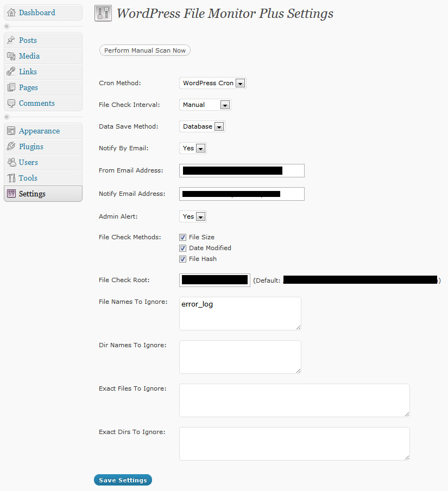
Task: Click the Save Settings button
Action: pos(123,480)
